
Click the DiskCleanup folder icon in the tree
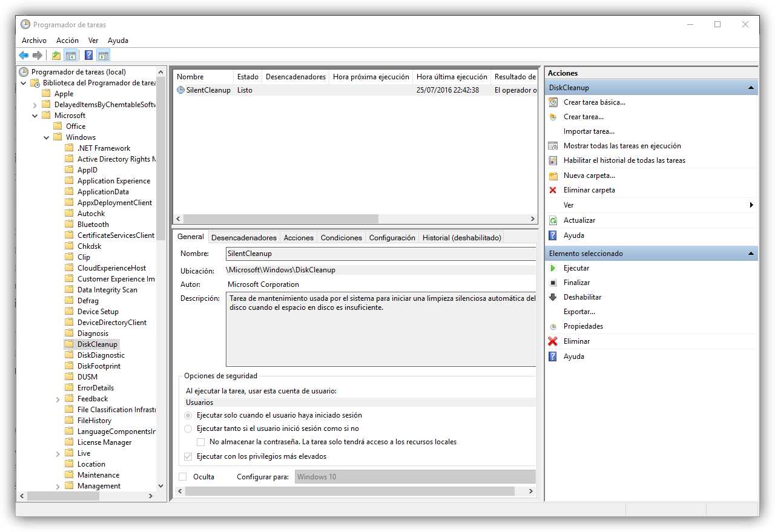tap(70, 344)
